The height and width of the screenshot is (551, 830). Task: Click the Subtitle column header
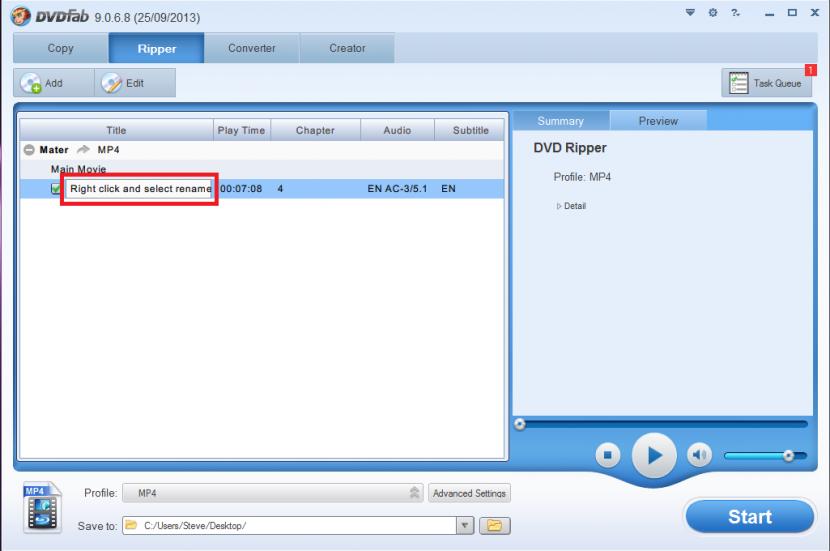coord(470,130)
